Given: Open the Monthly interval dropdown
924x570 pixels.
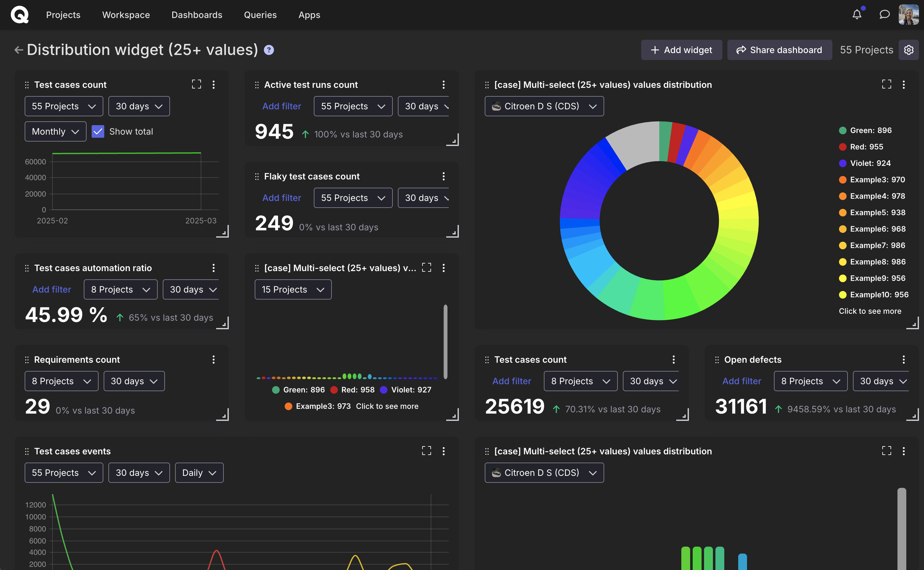Looking at the screenshot, I should coord(55,131).
